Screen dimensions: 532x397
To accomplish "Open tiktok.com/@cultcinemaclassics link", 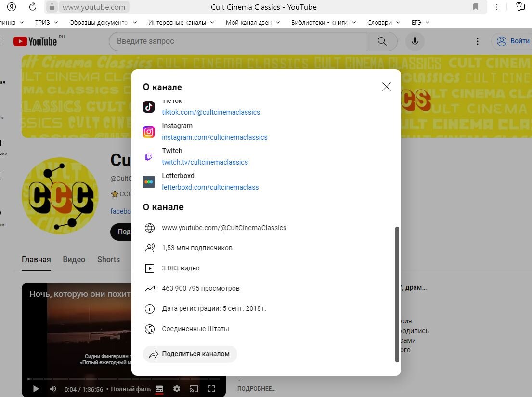I will coord(211,112).
